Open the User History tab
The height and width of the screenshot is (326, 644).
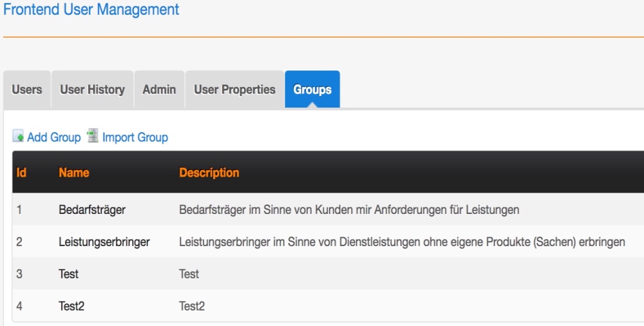click(92, 90)
